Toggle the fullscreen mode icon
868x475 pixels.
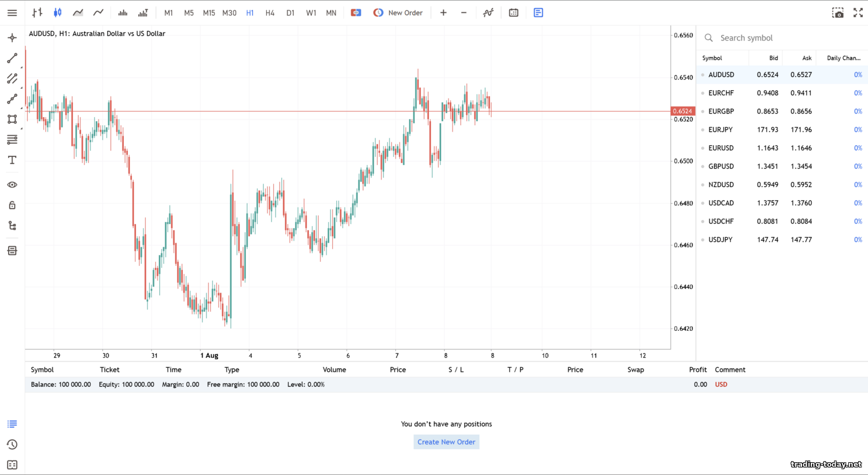point(858,13)
